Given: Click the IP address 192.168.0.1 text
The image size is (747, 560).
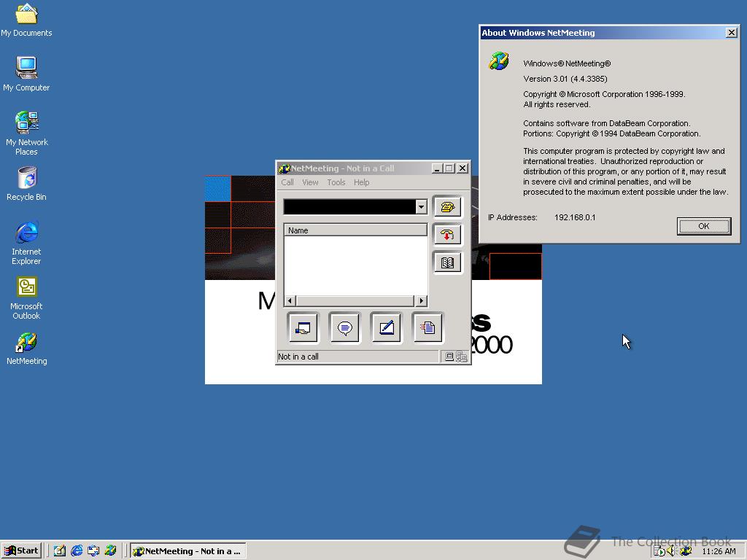Looking at the screenshot, I should [x=575, y=217].
